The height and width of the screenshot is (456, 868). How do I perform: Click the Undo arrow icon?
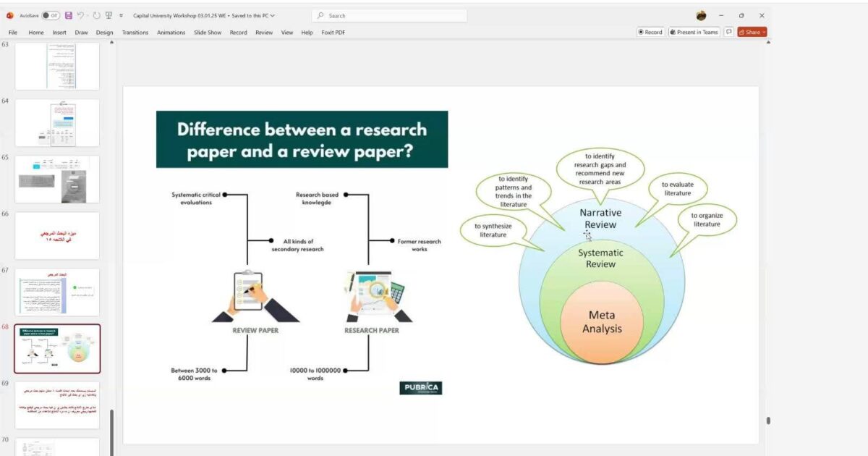[x=81, y=15]
